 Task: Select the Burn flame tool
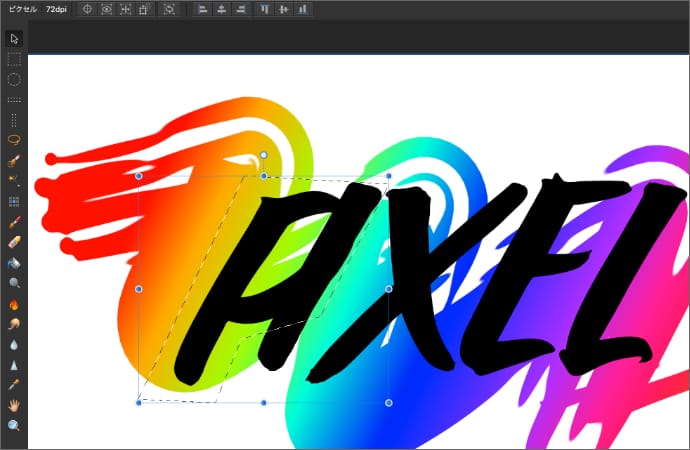(14, 303)
